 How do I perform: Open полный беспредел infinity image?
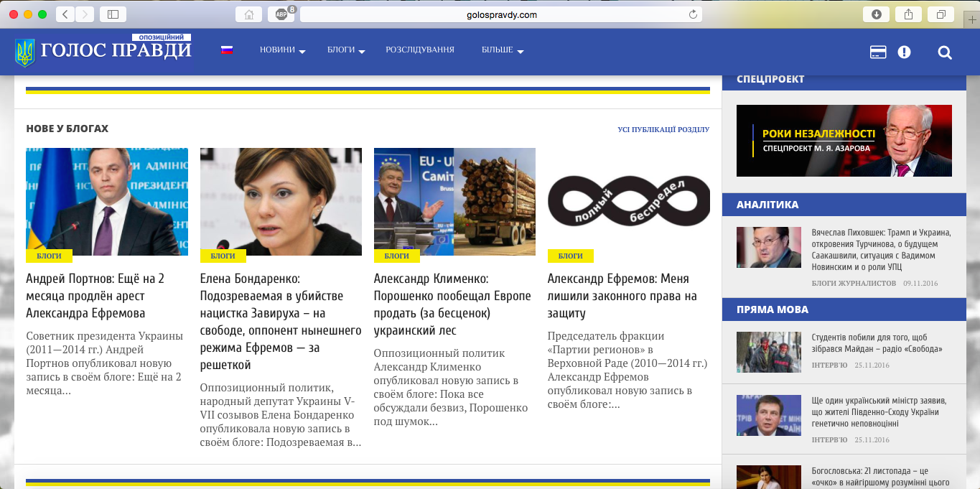pos(629,202)
